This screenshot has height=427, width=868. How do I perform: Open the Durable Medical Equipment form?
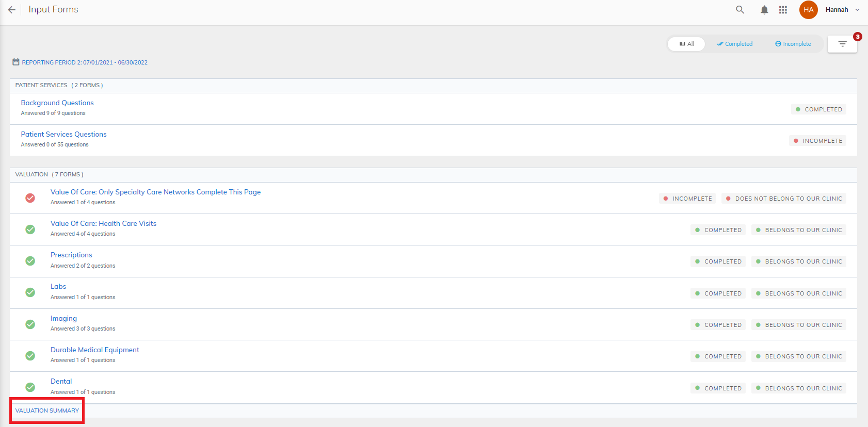coord(95,350)
